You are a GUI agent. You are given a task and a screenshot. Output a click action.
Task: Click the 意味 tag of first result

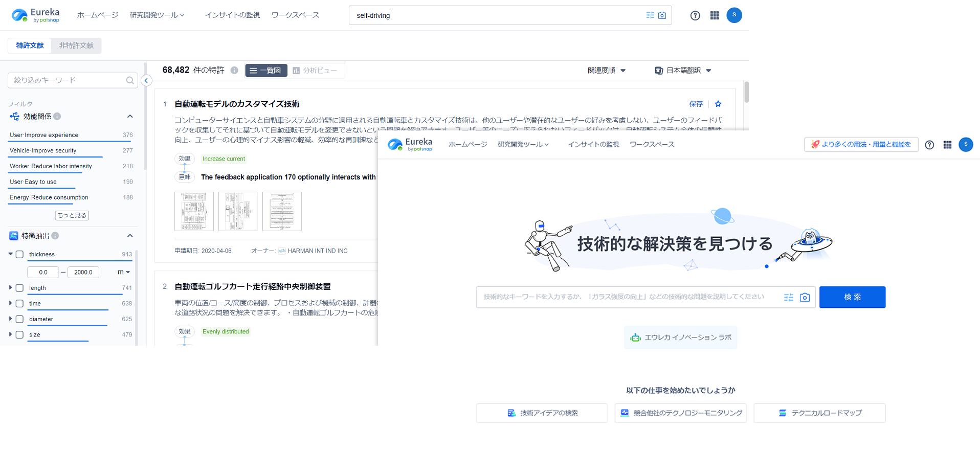185,177
